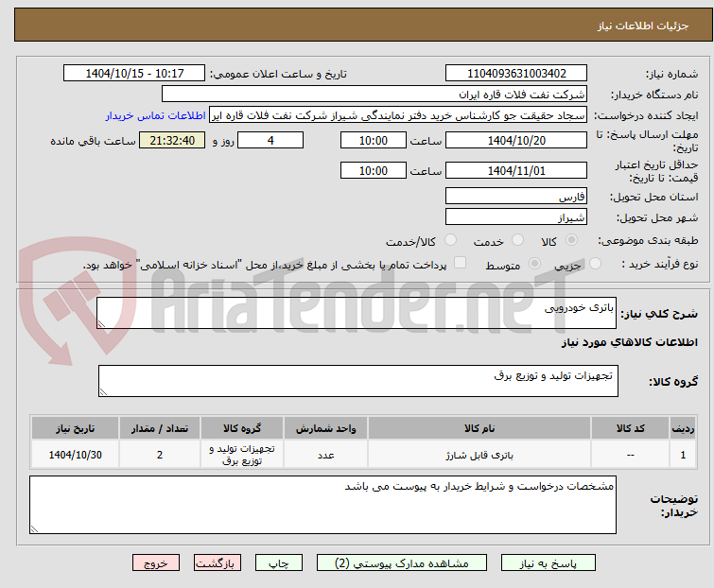The height and width of the screenshot is (588, 714).
Task: Click the چاپ print button
Action: point(279,563)
